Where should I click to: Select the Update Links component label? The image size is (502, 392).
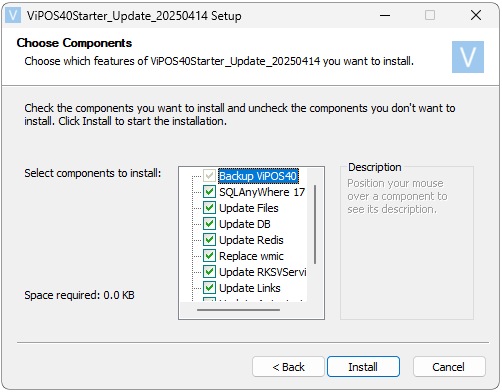(250, 288)
